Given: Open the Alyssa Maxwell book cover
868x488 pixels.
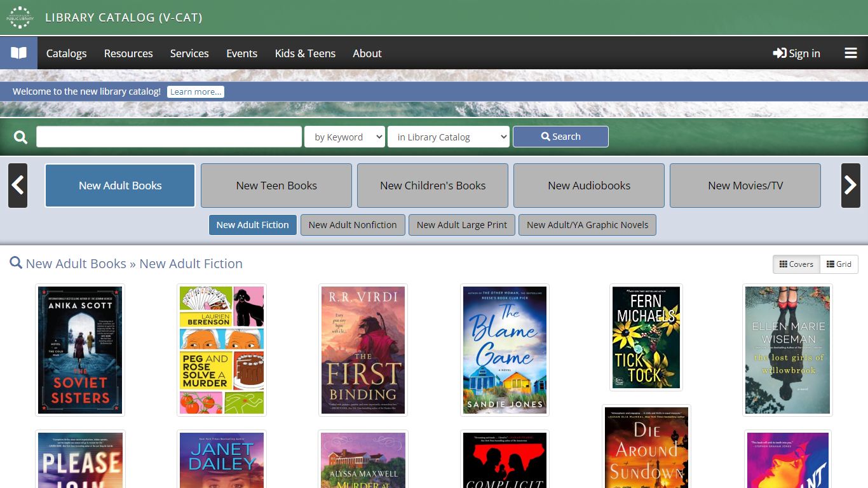Looking at the screenshot, I should [363, 459].
